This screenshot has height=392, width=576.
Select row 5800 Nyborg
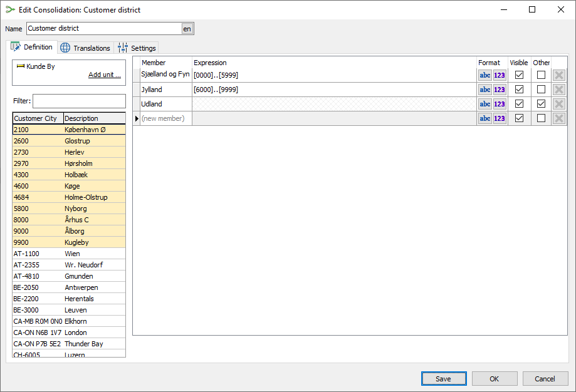[69, 209]
